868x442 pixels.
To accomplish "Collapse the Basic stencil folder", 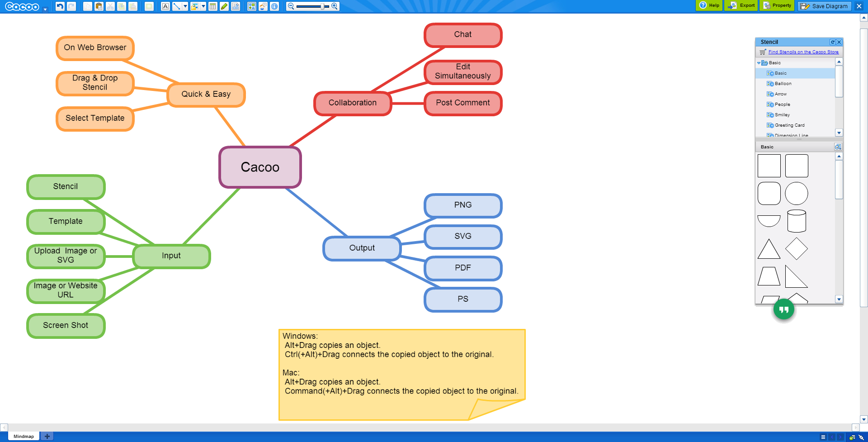I will [x=759, y=63].
